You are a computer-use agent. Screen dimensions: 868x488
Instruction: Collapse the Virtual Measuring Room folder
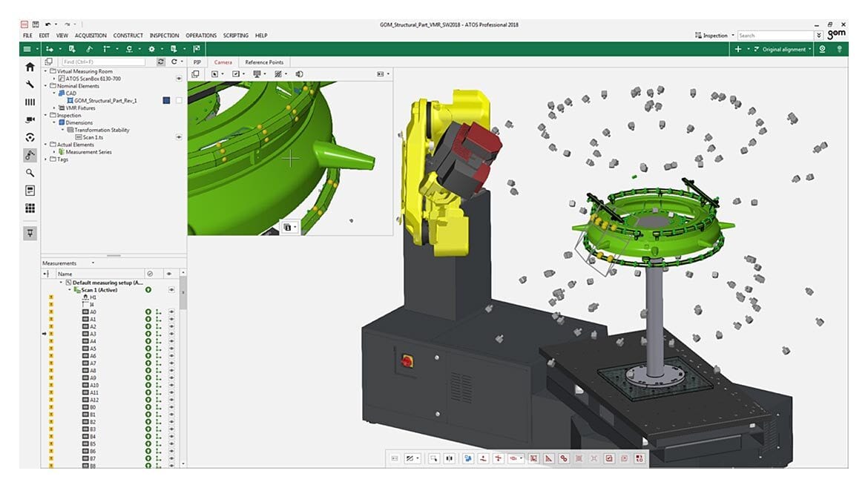click(x=46, y=71)
